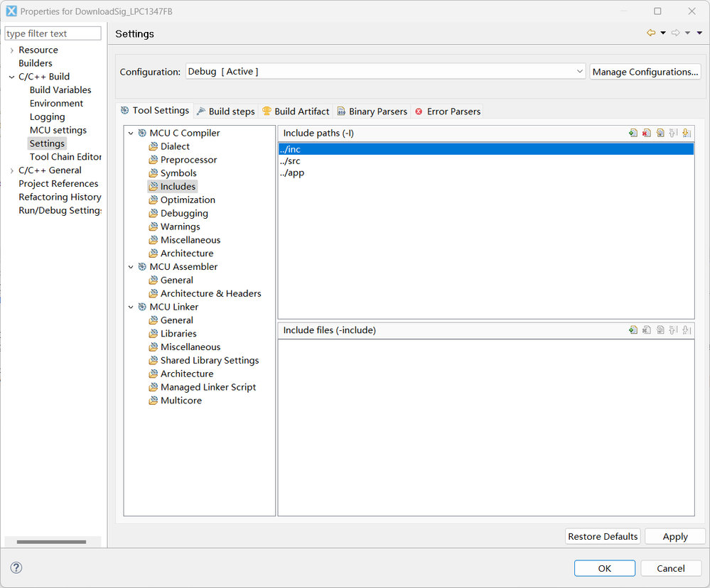Click Edit icon in Include paths toolbar

[x=660, y=133]
